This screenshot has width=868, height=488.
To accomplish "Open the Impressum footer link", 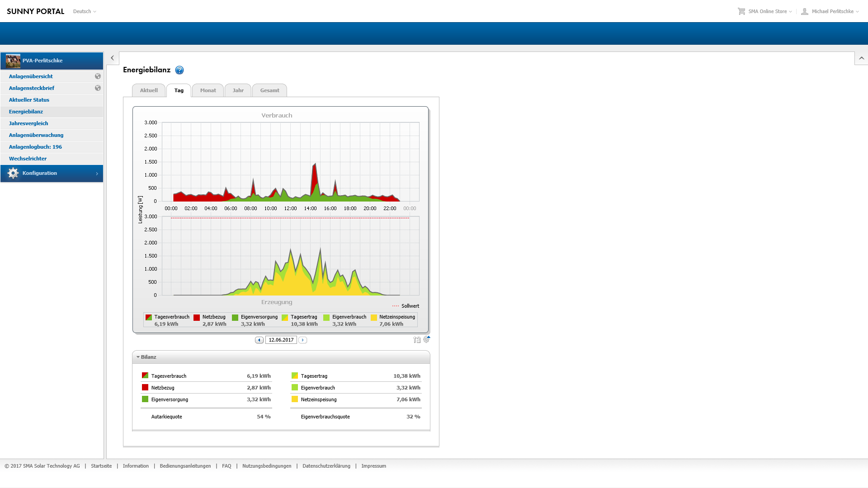I will pyautogui.click(x=373, y=466).
